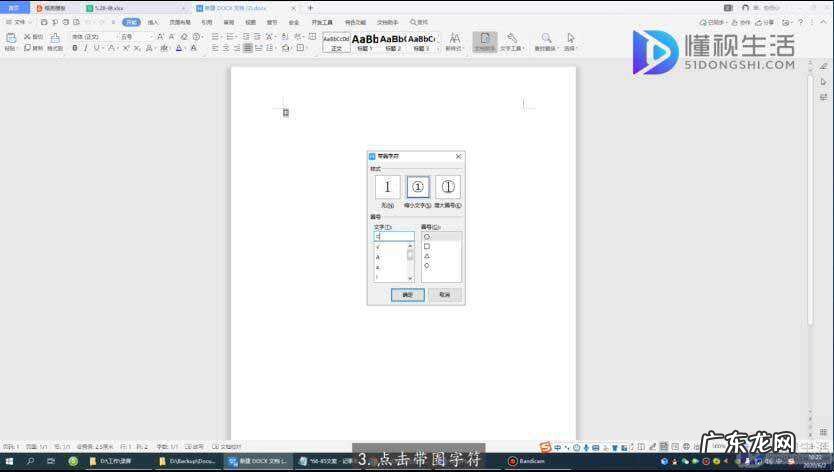
Task: Select the triangle shape in 圈号 list
Action: (x=428, y=256)
